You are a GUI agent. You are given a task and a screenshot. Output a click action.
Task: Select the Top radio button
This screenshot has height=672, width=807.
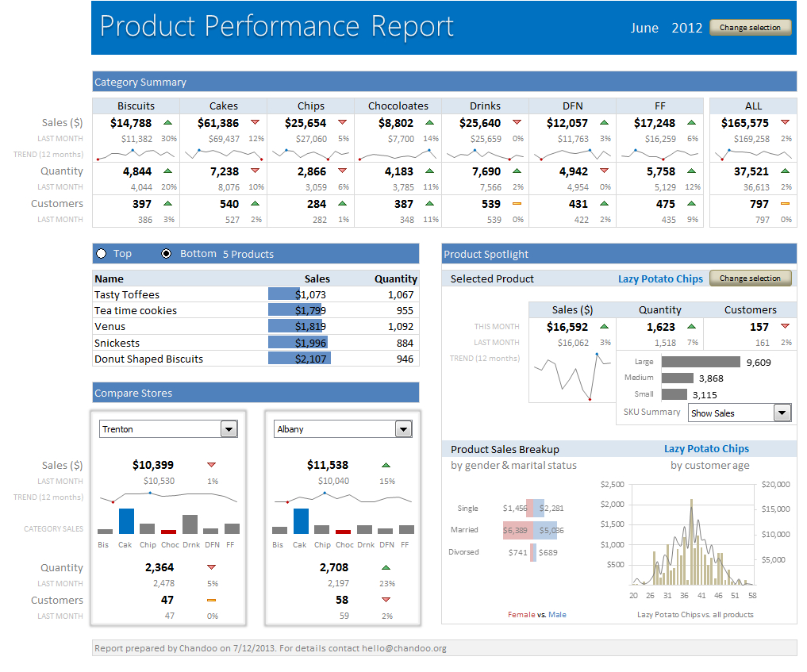coord(101,254)
